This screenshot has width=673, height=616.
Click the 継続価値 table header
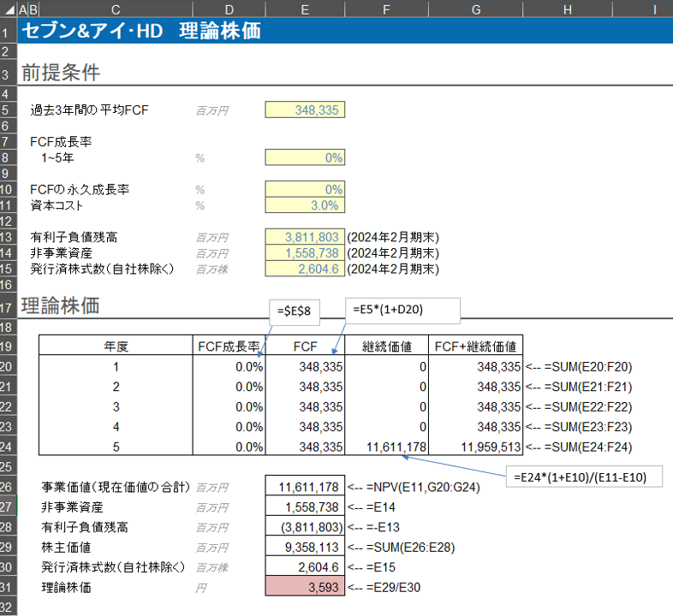(x=387, y=346)
